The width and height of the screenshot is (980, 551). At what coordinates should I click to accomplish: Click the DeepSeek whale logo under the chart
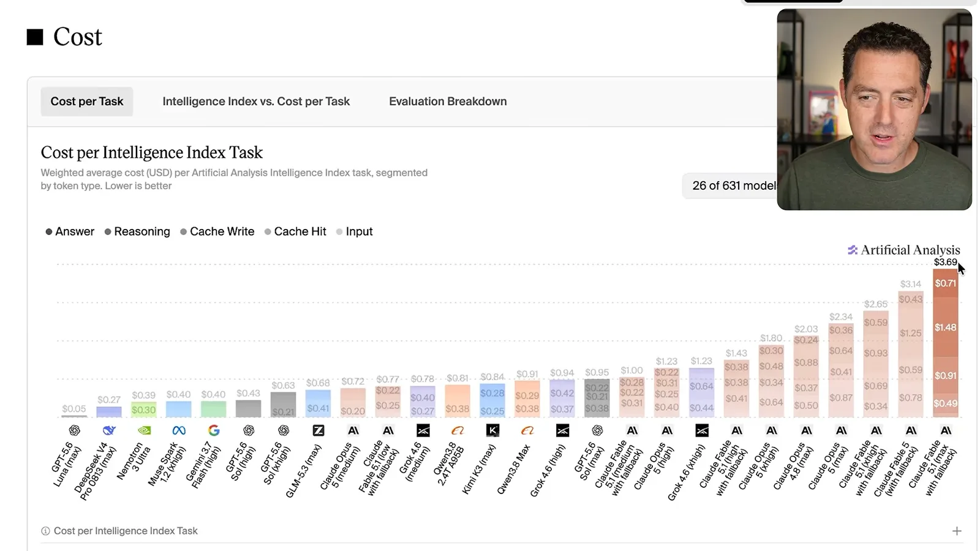109,430
